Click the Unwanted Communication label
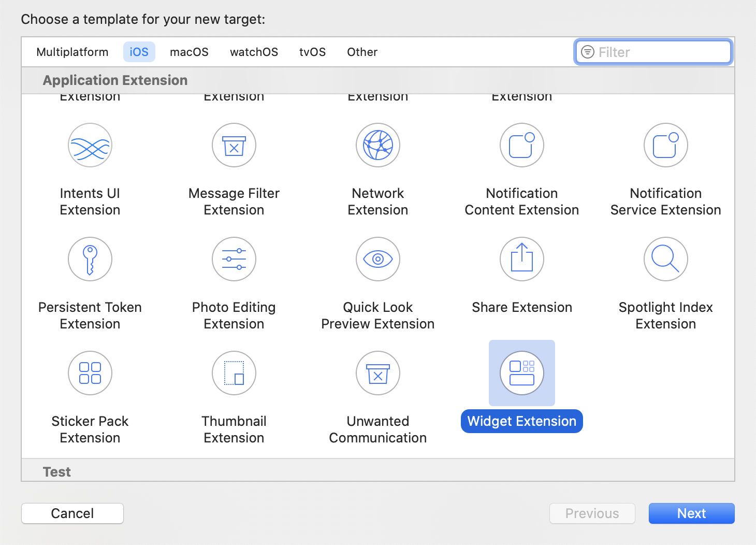This screenshot has height=545, width=756. (x=378, y=429)
